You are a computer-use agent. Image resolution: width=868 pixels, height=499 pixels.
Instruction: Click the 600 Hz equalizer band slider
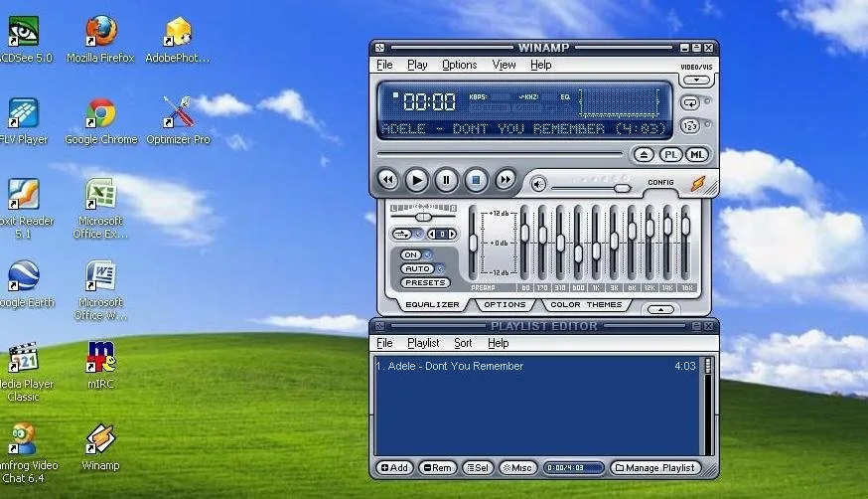coord(578,254)
